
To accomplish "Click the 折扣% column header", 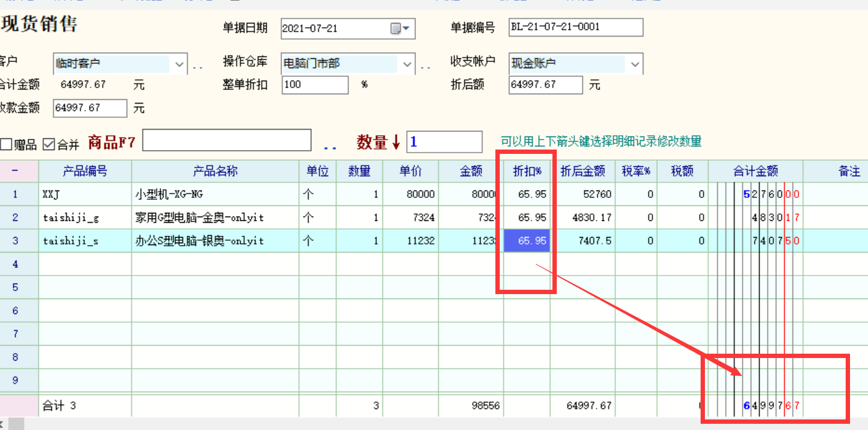I will pos(526,171).
